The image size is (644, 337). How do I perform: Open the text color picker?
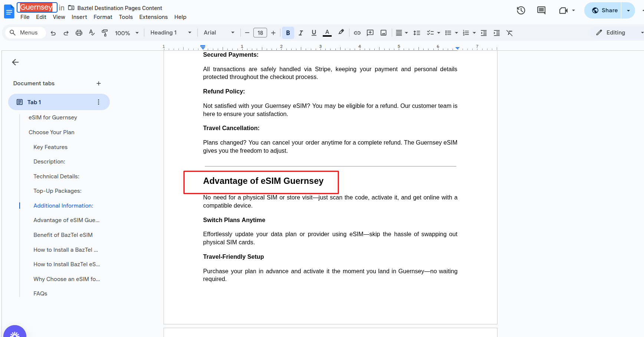(327, 33)
